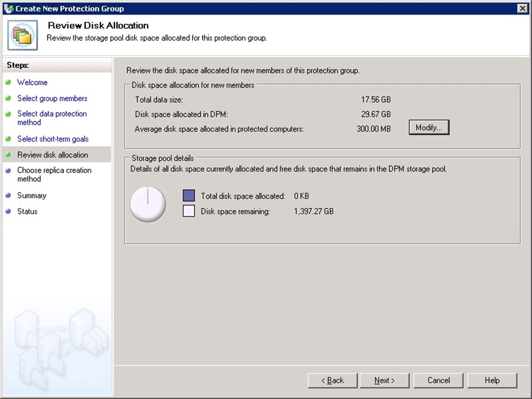Image resolution: width=532 pixels, height=399 pixels.
Task: Open Select data protection method step
Action: click(52, 118)
